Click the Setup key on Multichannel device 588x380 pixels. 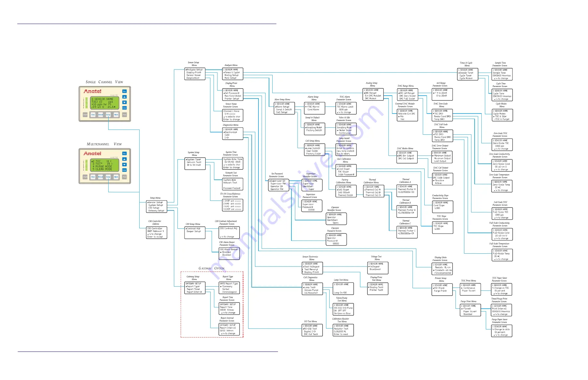pyautogui.click(x=108, y=177)
